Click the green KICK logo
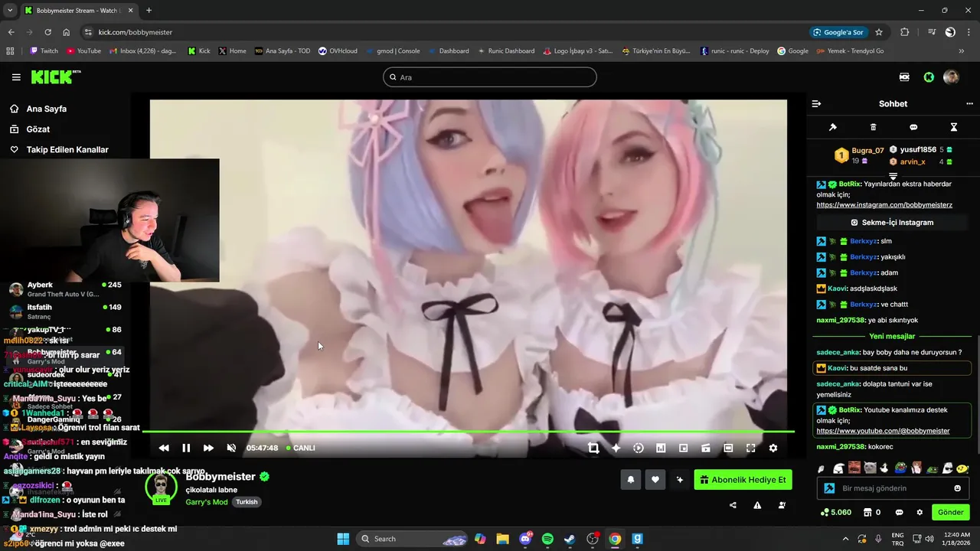Image resolution: width=980 pixels, height=551 pixels. [55, 77]
